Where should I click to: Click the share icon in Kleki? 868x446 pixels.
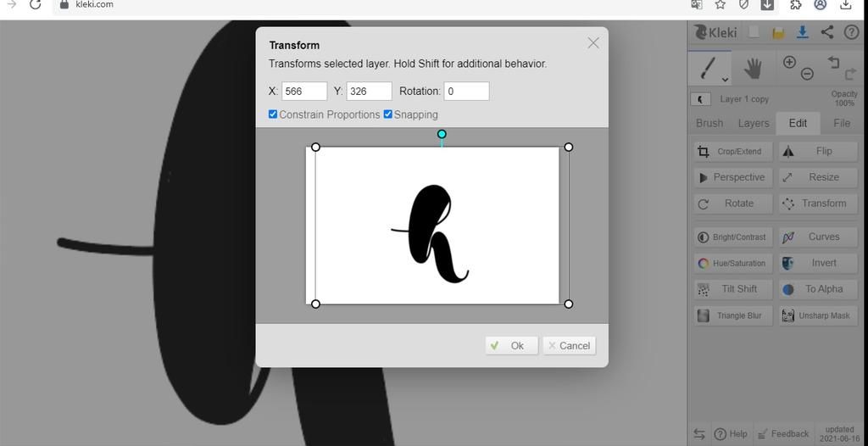(x=827, y=32)
